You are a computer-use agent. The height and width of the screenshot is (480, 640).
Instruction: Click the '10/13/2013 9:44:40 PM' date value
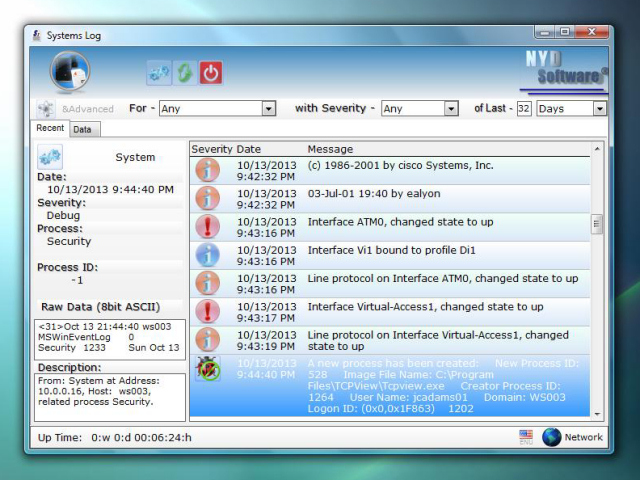111,189
